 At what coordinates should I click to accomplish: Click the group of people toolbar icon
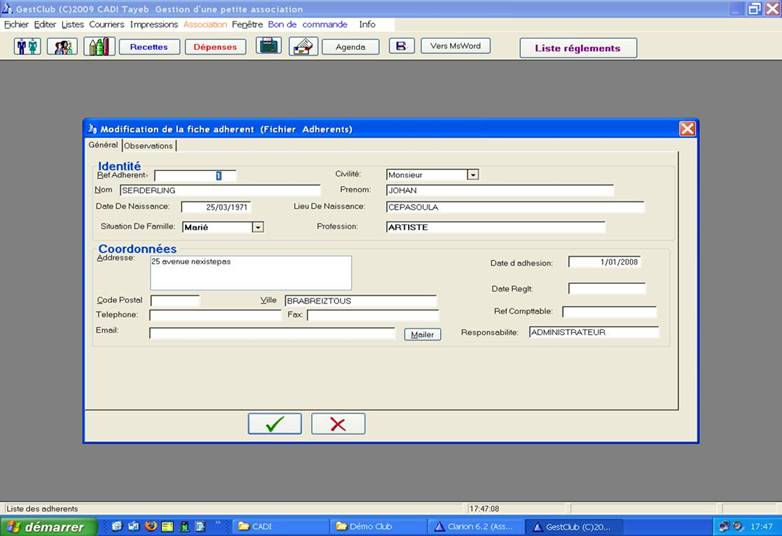pyautogui.click(x=62, y=46)
